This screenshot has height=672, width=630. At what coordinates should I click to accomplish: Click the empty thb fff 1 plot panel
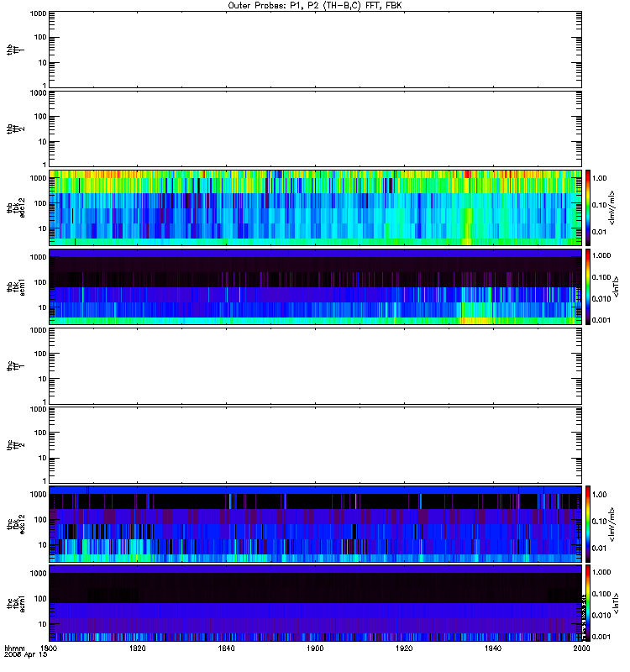(316, 50)
